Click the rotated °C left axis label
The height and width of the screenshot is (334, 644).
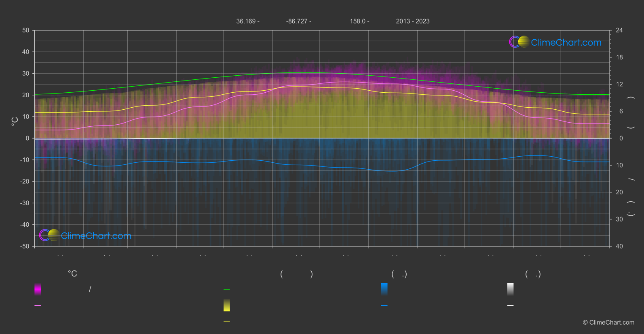[15, 121]
